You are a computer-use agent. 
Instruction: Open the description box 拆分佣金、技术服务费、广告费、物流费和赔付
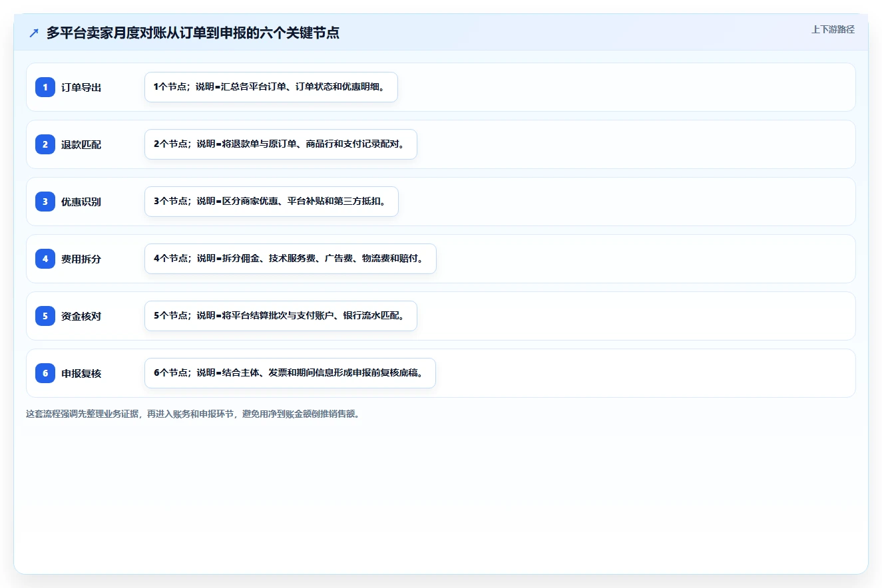[x=290, y=259]
